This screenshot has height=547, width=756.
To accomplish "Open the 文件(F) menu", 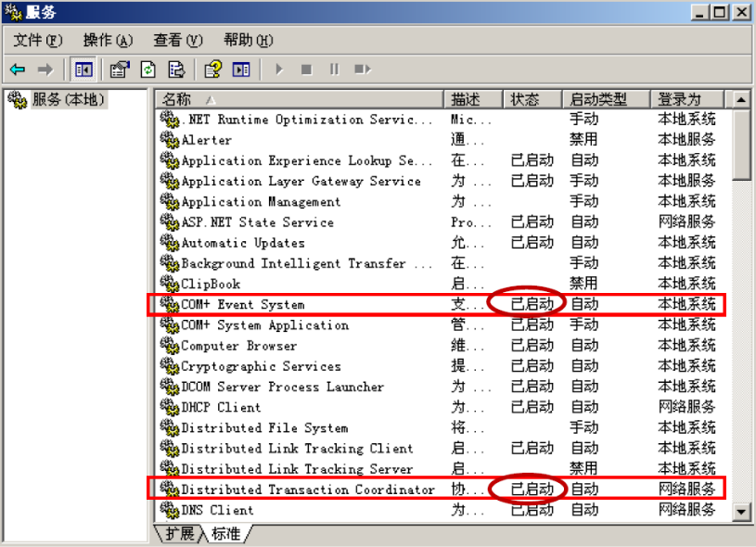I will [38, 40].
